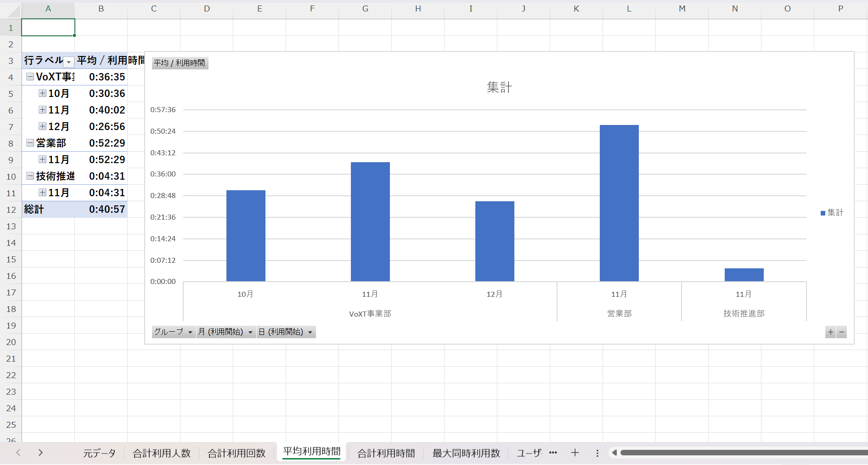Click the horizontal scrollbar left arrow
This screenshot has width=868, height=465.
tap(614, 453)
